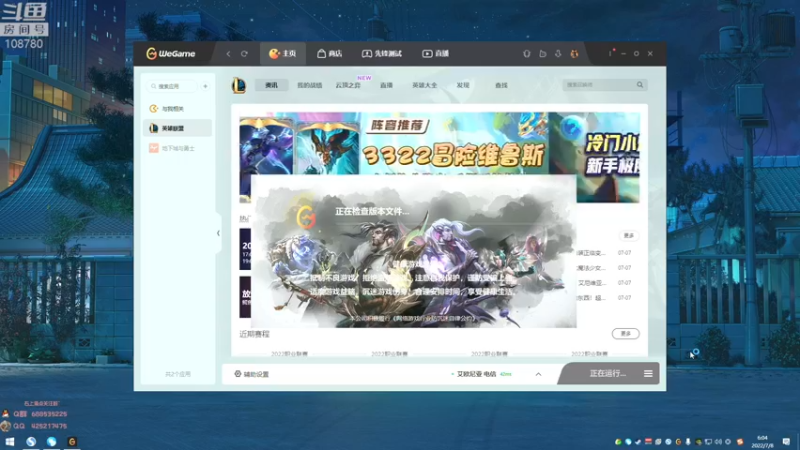
Task: Open the taskbar clock showing 6:04
Action: coord(762,442)
